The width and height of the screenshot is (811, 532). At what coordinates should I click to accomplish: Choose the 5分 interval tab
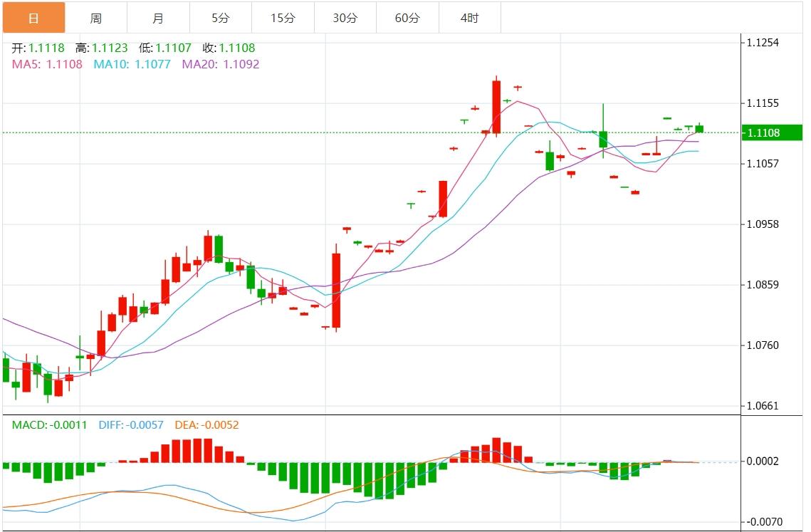point(220,18)
